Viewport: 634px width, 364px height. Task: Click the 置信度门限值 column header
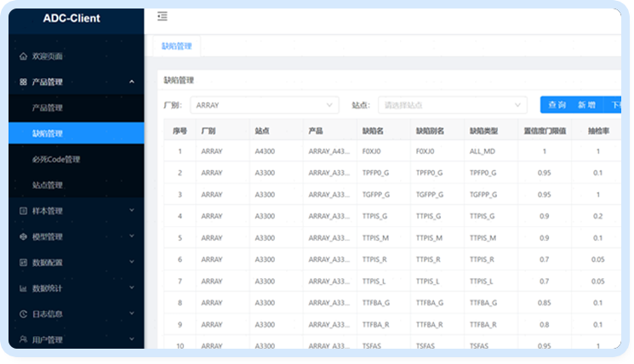tap(544, 132)
